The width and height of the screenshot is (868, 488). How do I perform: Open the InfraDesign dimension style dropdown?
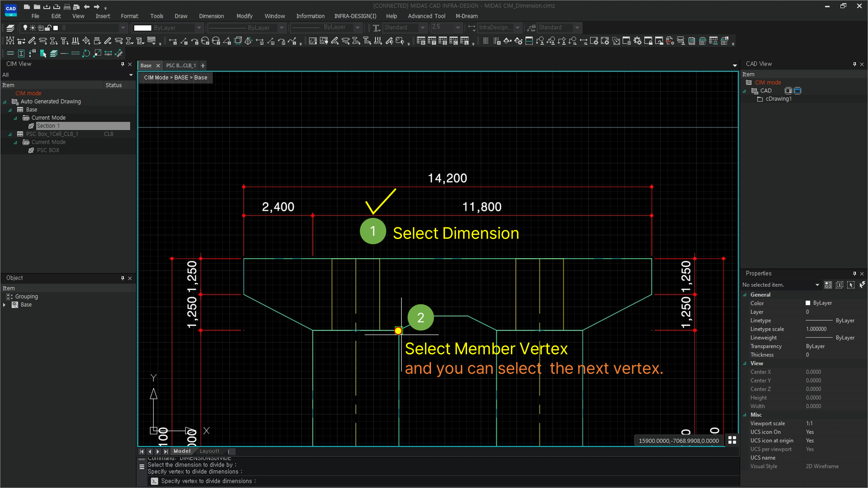[x=517, y=28]
